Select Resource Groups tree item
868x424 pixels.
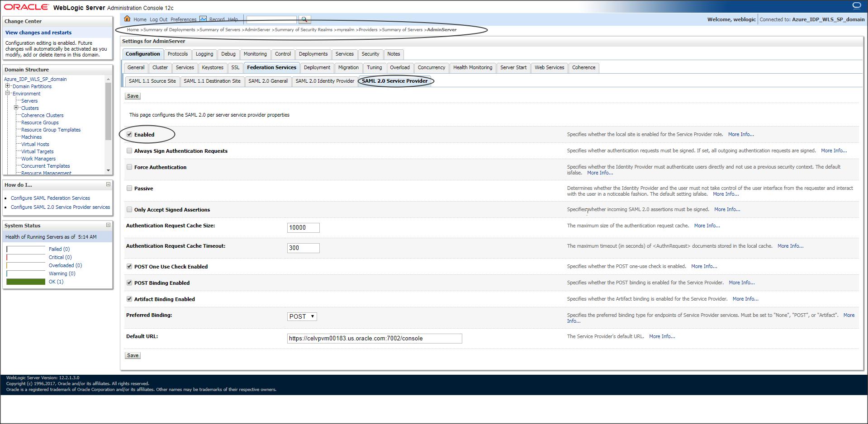40,122
